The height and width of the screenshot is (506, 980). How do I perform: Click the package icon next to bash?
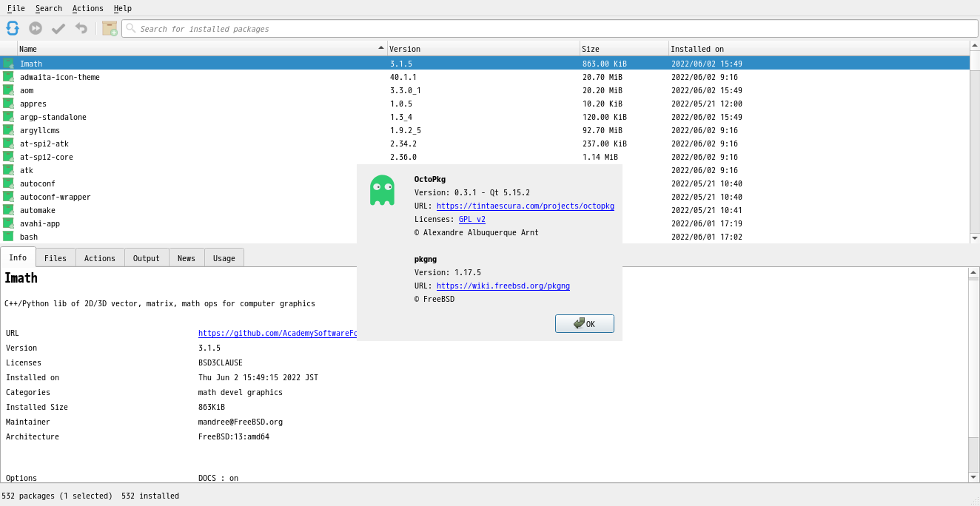coord(8,237)
